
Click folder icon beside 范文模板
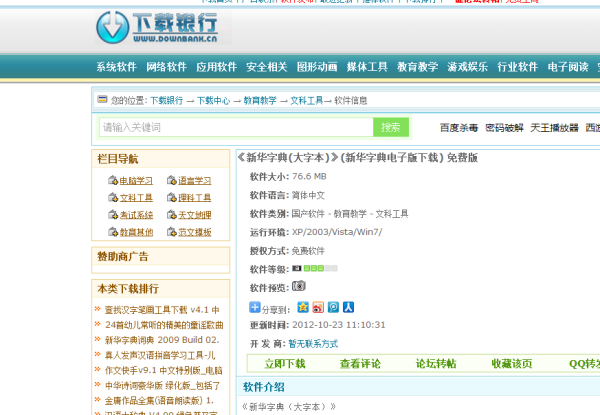click(x=171, y=232)
